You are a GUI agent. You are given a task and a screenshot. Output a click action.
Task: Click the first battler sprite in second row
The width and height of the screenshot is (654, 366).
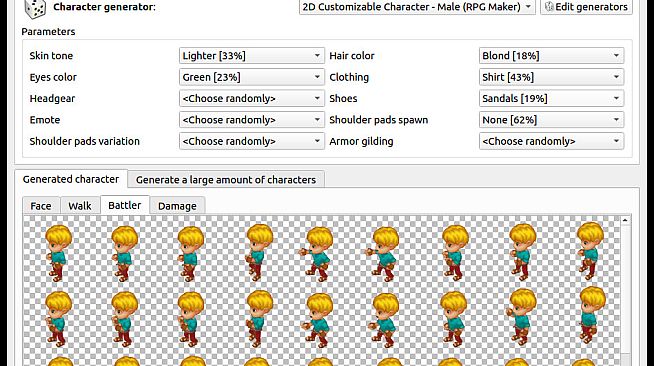pyautogui.click(x=58, y=319)
